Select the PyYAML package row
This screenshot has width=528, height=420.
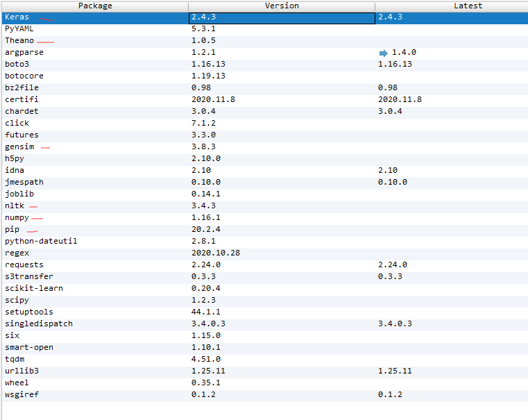click(264, 30)
